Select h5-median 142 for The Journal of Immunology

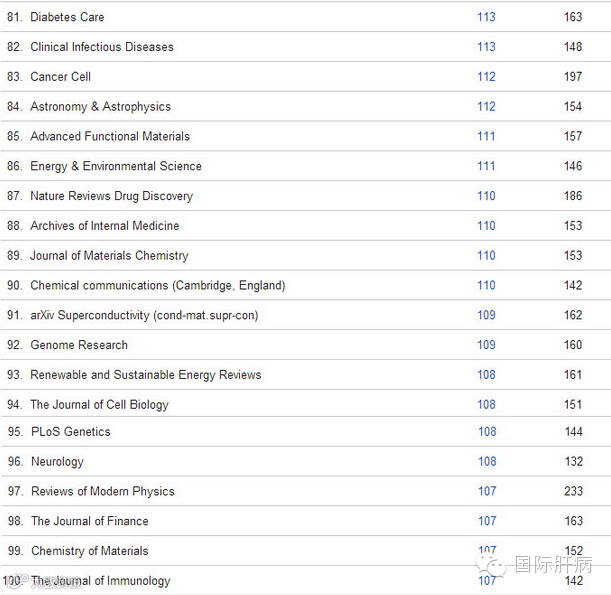pos(574,581)
